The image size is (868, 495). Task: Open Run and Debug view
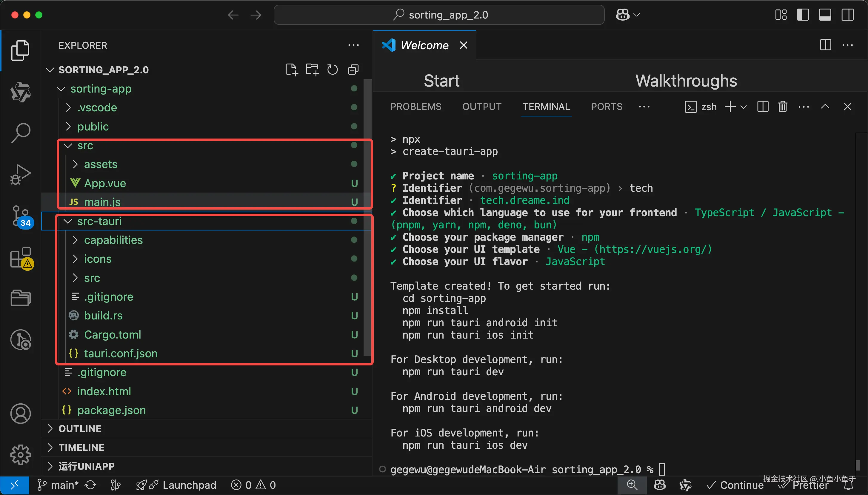20,174
